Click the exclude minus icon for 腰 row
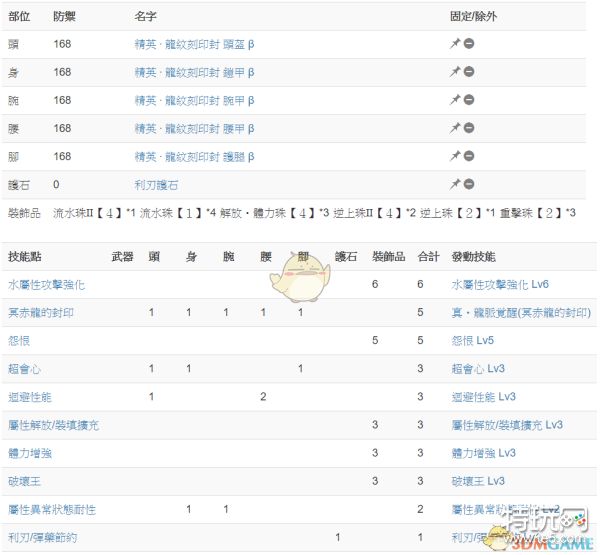The height and width of the screenshot is (555, 600). click(468, 128)
